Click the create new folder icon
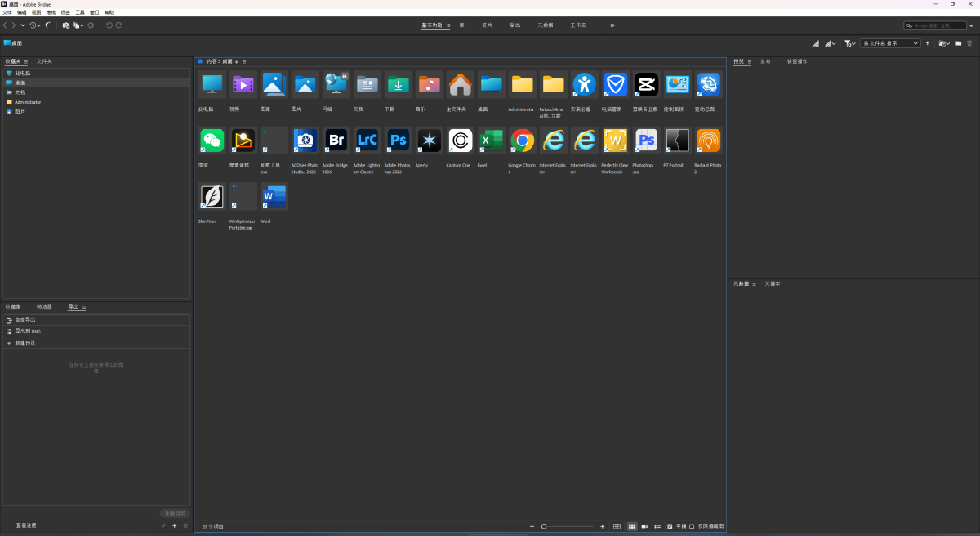The image size is (980, 536). 959,43
